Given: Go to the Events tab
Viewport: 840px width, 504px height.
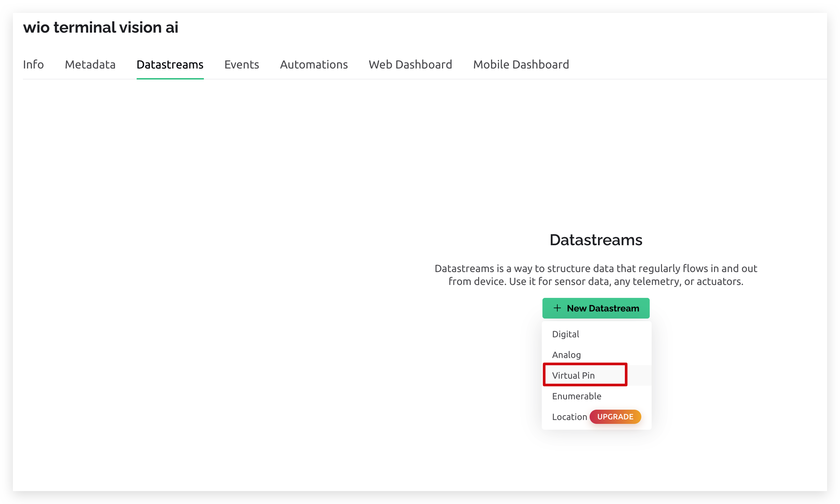Looking at the screenshot, I should [x=241, y=64].
